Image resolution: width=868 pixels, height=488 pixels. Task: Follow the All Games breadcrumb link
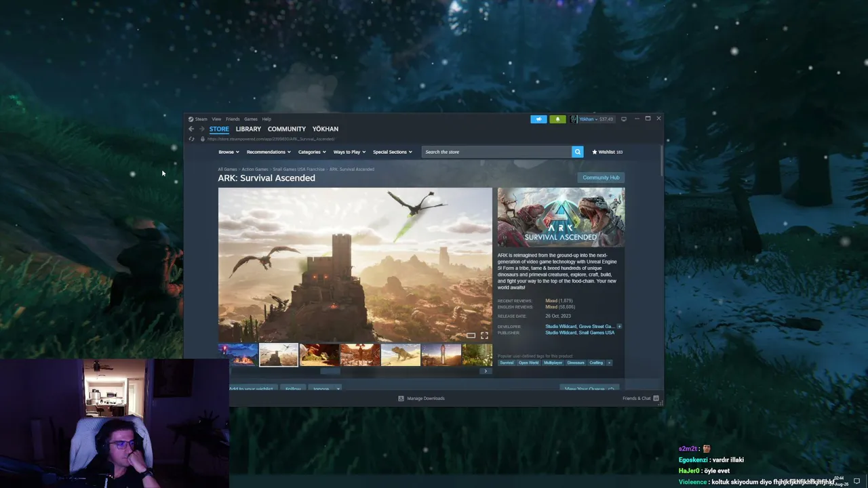[227, 169]
